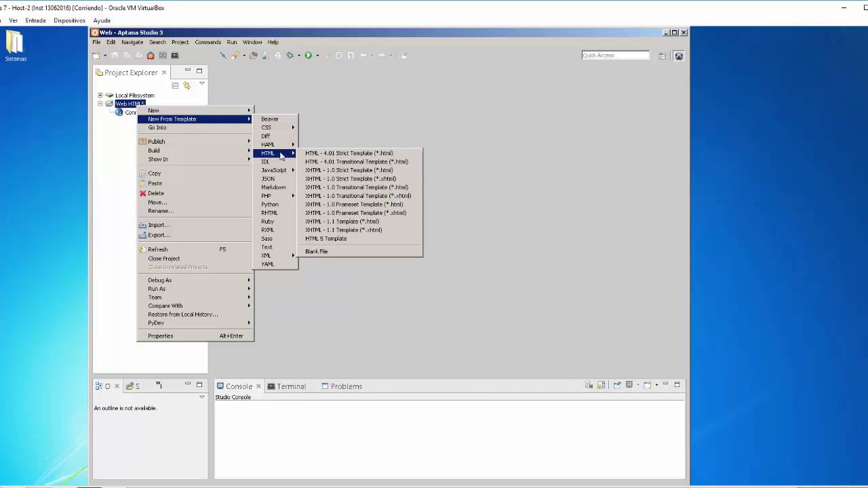Click the blue pen toolbar icon
868x488 pixels.
coord(222,56)
